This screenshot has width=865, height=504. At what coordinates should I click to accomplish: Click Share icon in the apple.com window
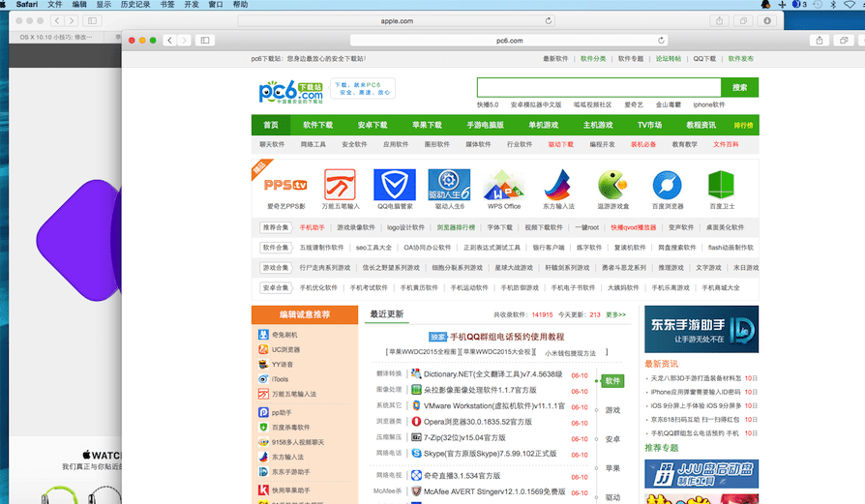pyautogui.click(x=719, y=21)
